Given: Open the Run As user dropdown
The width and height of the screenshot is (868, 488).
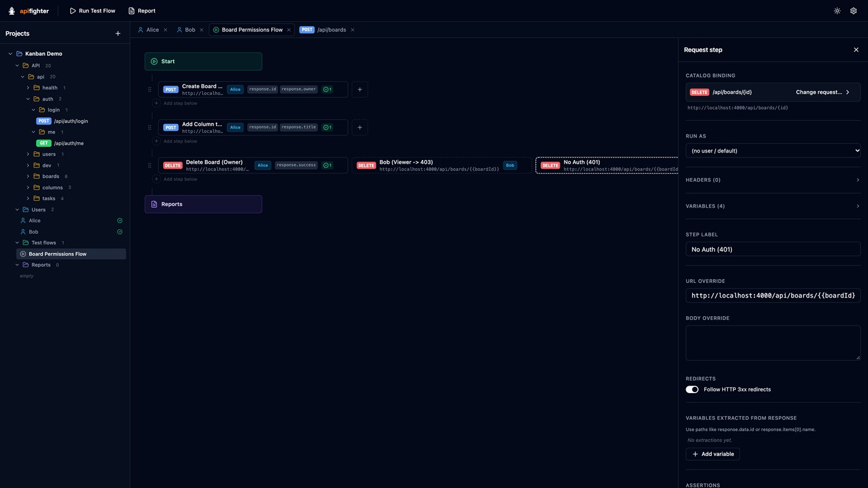Looking at the screenshot, I should pos(772,151).
